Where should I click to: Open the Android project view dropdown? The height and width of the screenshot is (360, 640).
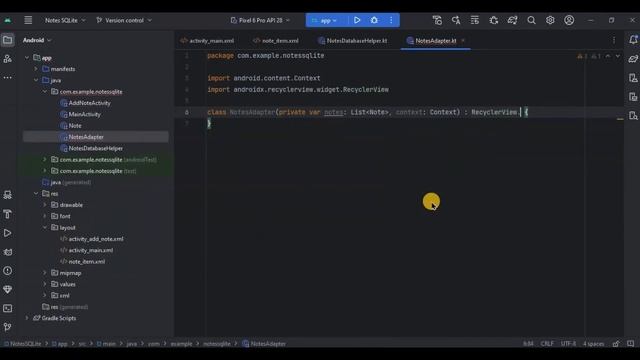(37, 40)
